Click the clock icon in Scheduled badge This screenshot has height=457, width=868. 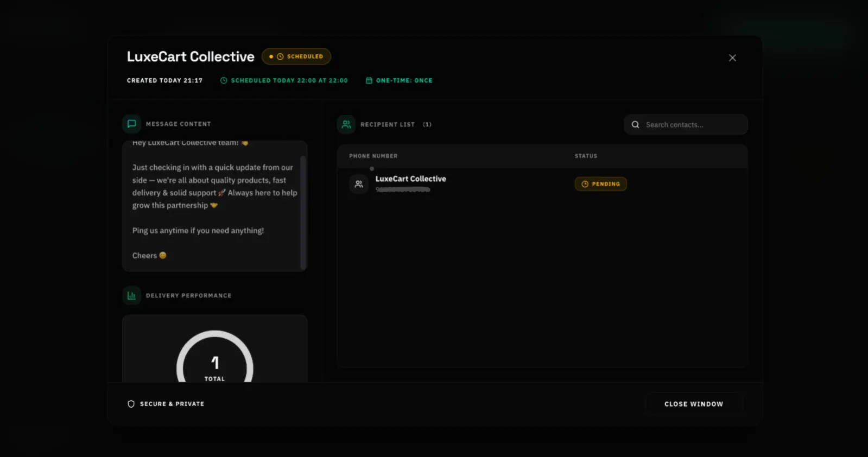click(280, 56)
